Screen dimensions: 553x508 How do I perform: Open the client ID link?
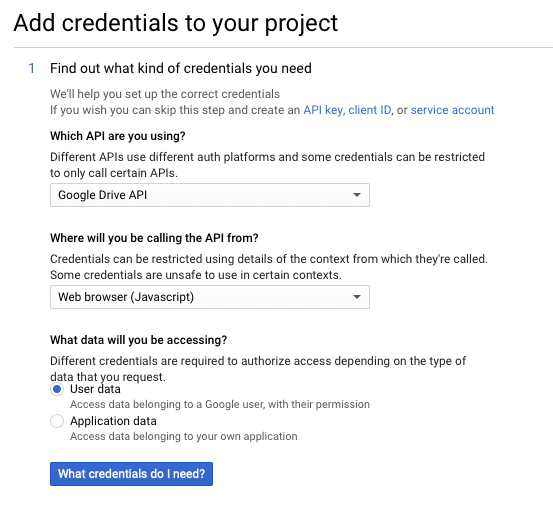click(370, 110)
